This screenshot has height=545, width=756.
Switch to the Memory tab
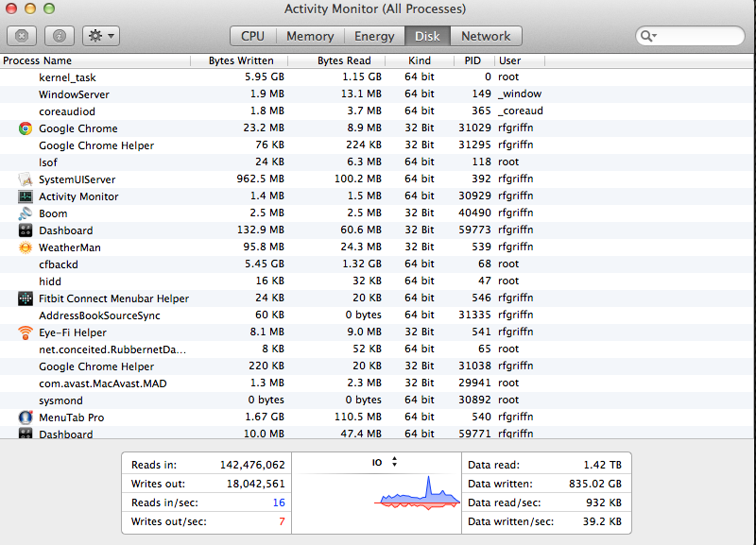tap(310, 36)
